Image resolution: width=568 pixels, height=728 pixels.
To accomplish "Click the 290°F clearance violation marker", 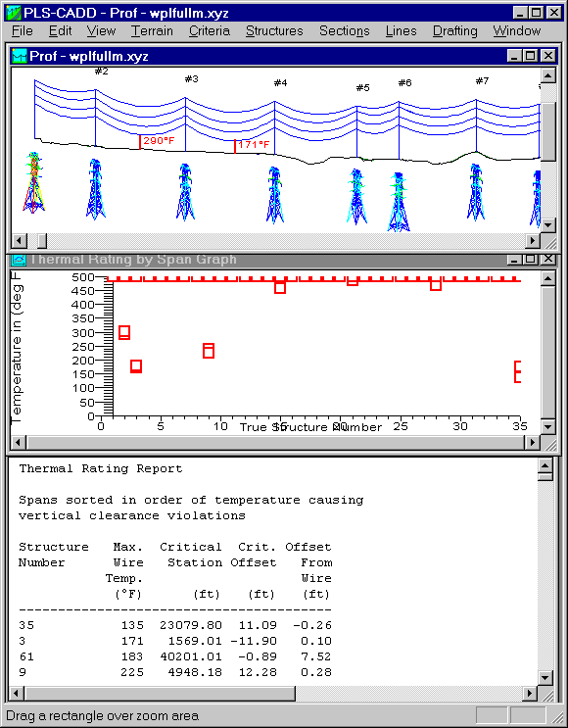I will [x=156, y=141].
